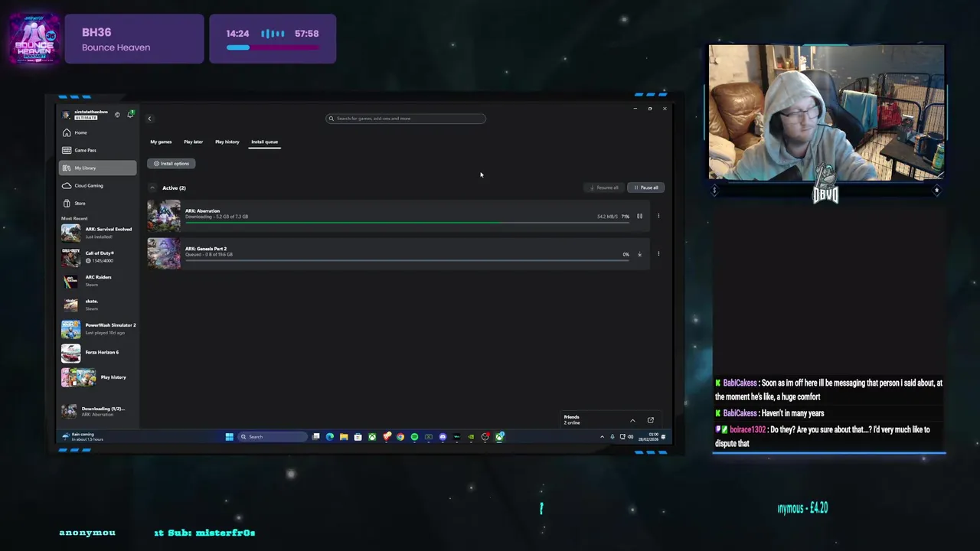Image resolution: width=980 pixels, height=551 pixels.
Task: Open the Downloading (1/2) status in sidebar
Action: pos(98,411)
